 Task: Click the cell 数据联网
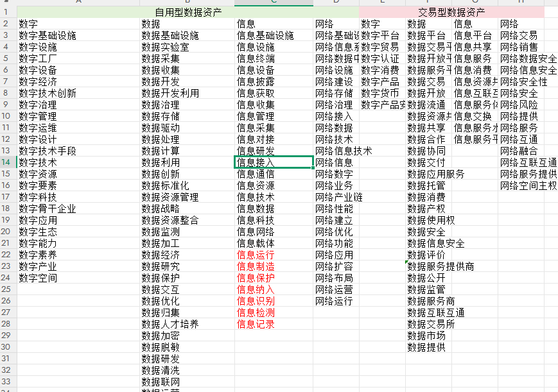[x=187, y=382]
